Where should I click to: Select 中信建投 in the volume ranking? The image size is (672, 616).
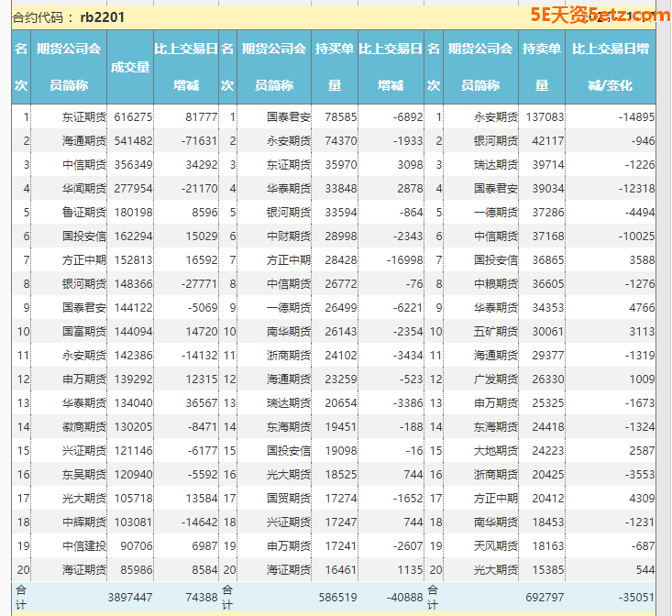(84, 546)
